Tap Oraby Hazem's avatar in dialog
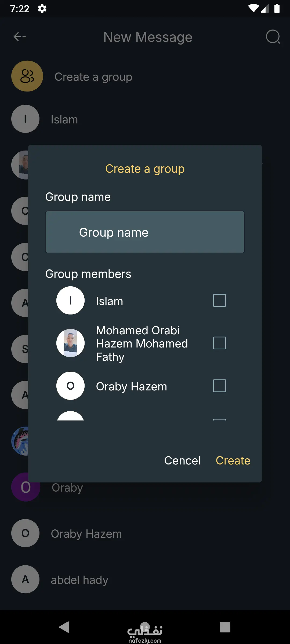The image size is (290, 644). click(70, 386)
